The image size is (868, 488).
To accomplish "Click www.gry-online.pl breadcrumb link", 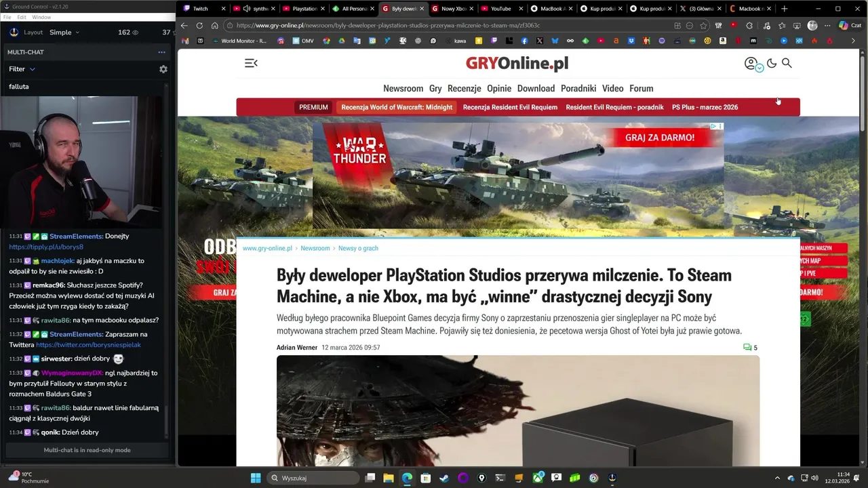I will coord(267,248).
